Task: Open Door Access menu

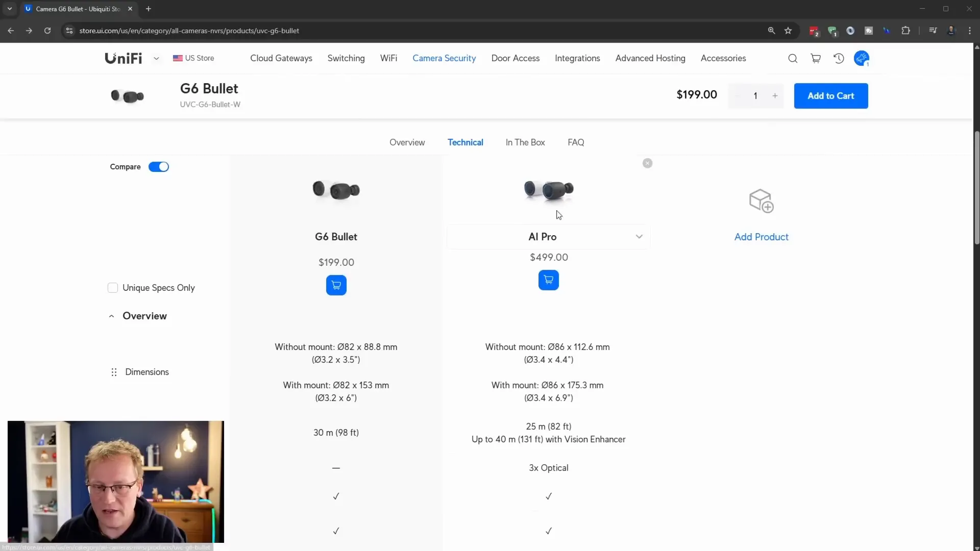Action: point(515,58)
